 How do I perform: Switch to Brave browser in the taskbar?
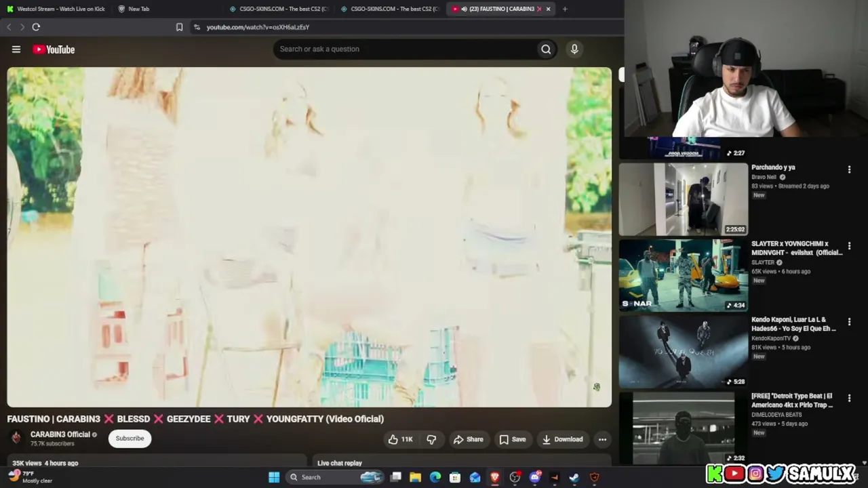tap(495, 477)
